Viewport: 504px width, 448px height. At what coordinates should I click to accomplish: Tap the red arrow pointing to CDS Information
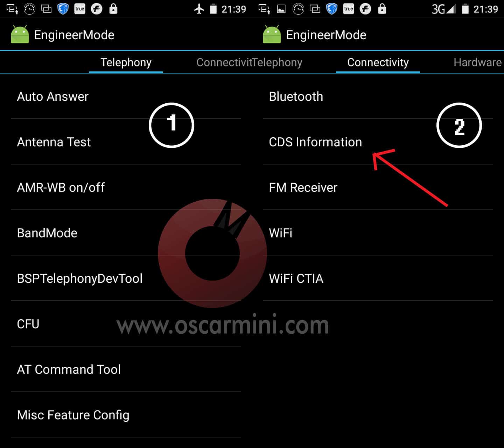tap(409, 177)
